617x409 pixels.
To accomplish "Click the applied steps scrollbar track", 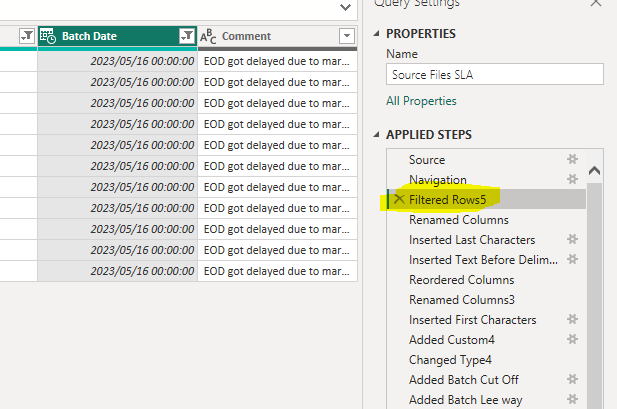I will coord(594,295).
